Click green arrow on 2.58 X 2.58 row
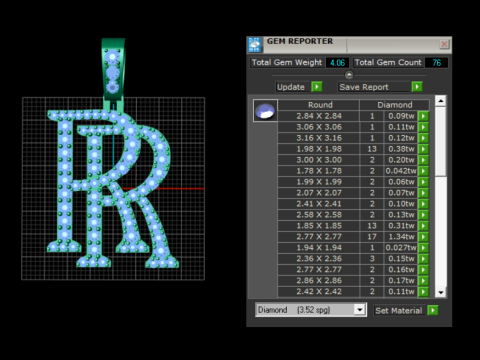Screen dimensions: 480x360 (x=423, y=215)
